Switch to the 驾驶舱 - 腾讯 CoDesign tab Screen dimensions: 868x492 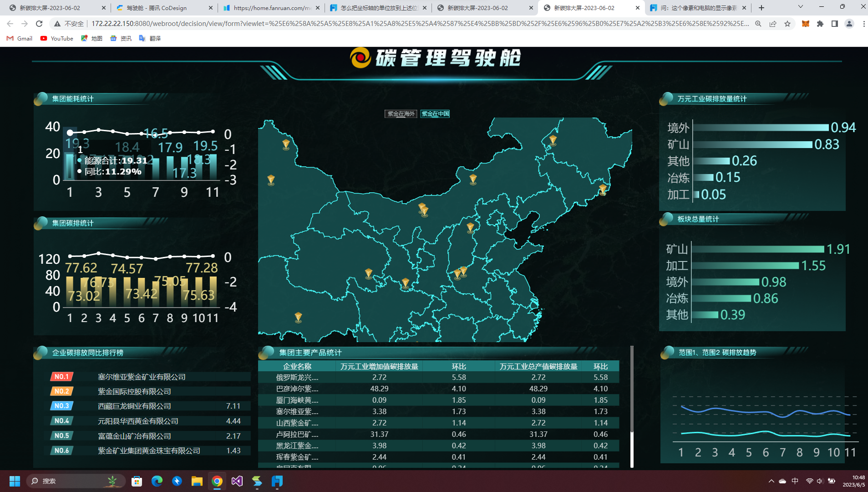(x=163, y=8)
